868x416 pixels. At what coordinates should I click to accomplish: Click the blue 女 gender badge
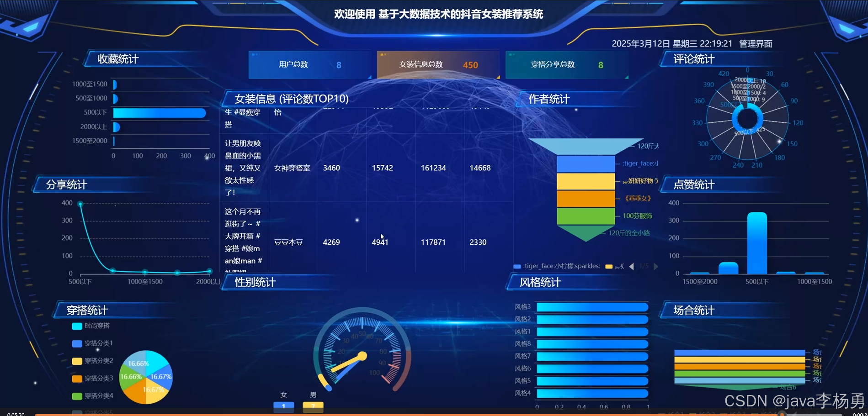tap(283, 405)
